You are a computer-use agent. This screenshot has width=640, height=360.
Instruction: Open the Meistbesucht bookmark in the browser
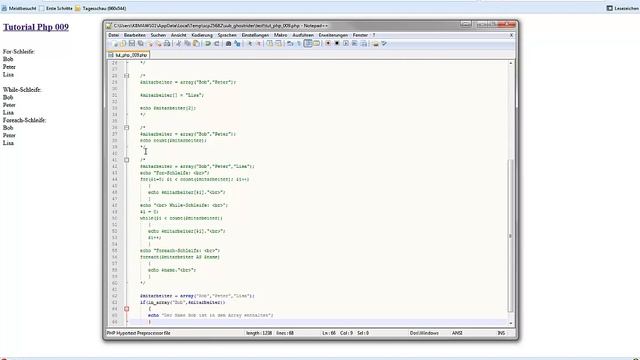pyautogui.click(x=19, y=8)
